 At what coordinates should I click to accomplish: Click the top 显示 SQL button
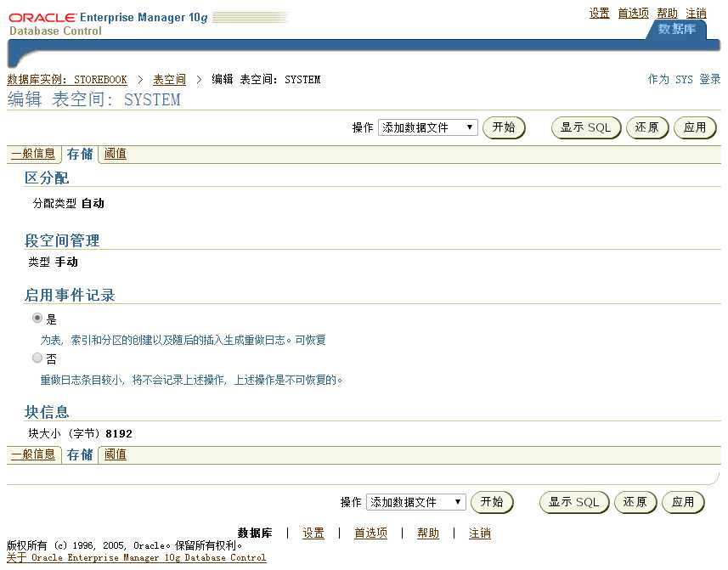click(586, 127)
